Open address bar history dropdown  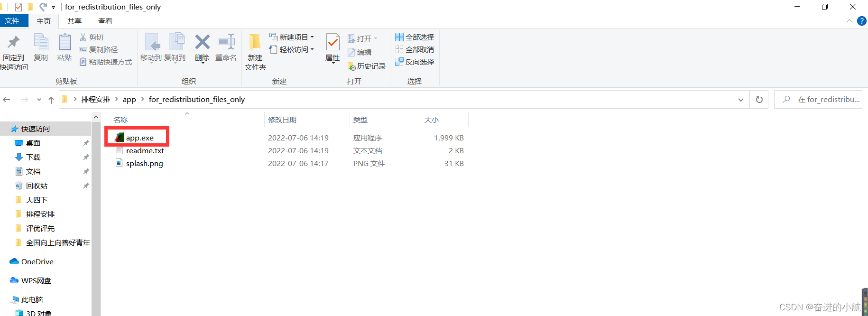pos(741,100)
